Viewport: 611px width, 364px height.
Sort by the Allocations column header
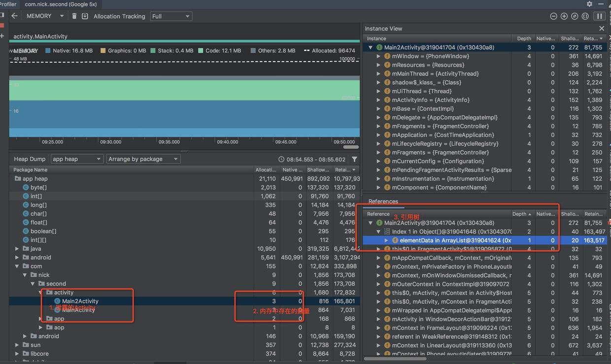tap(266, 169)
